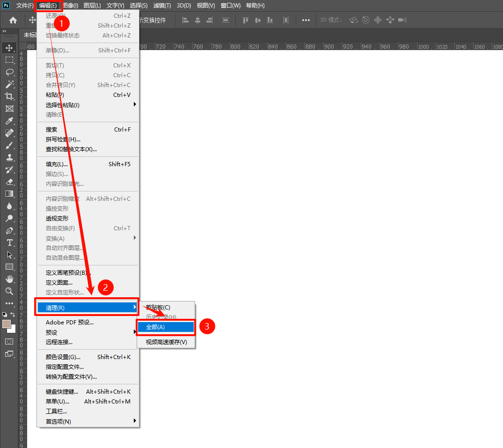Toggle Quick Mask mode icon
Viewport: 503px width, 448px height.
coord(9,341)
